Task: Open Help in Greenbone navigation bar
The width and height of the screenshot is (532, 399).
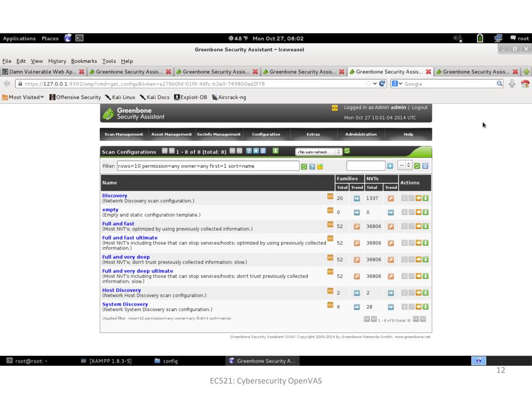Action: [408, 135]
